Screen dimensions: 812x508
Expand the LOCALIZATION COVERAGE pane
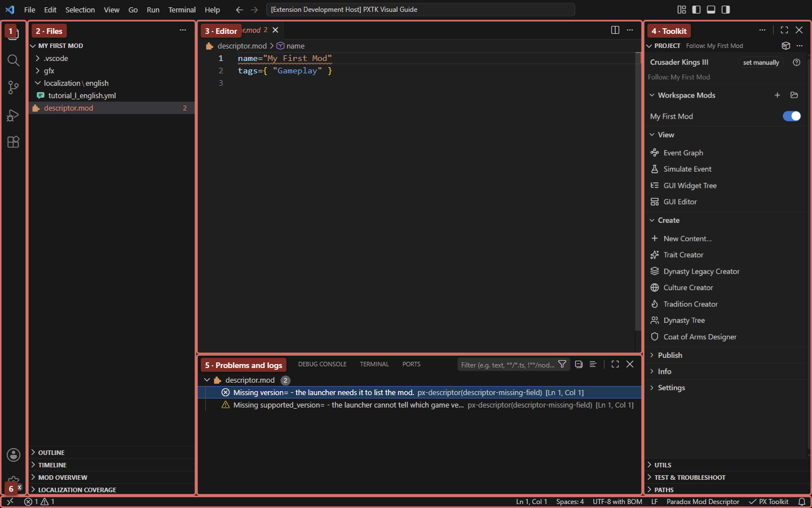click(x=112, y=490)
